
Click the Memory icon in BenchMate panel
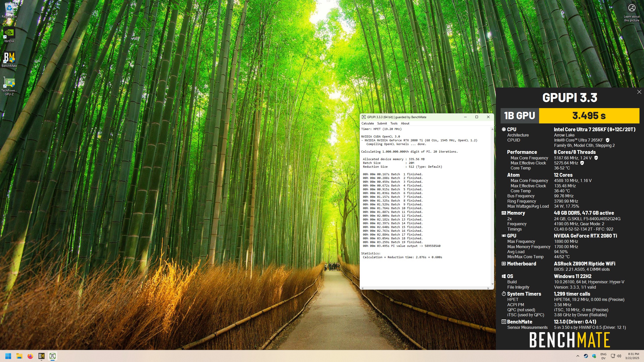click(x=504, y=213)
